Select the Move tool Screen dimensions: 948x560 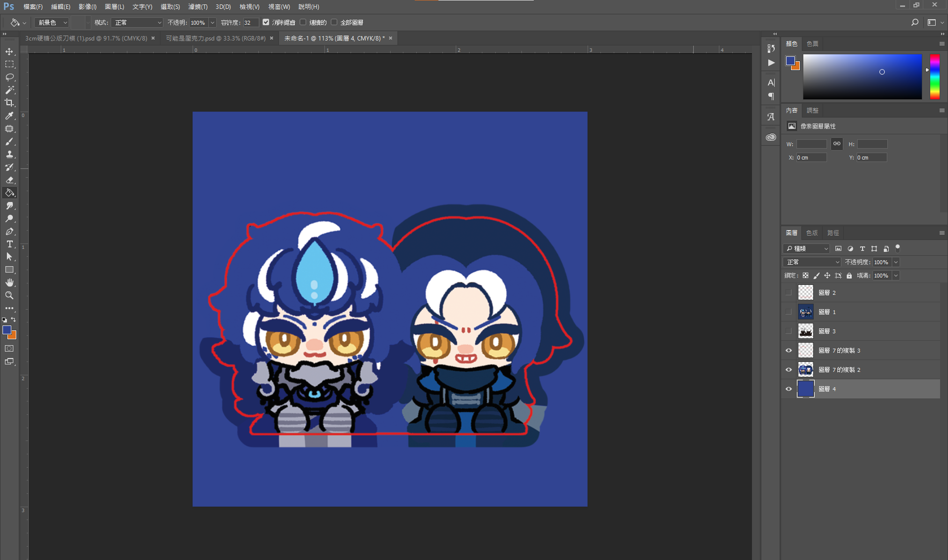coord(9,52)
